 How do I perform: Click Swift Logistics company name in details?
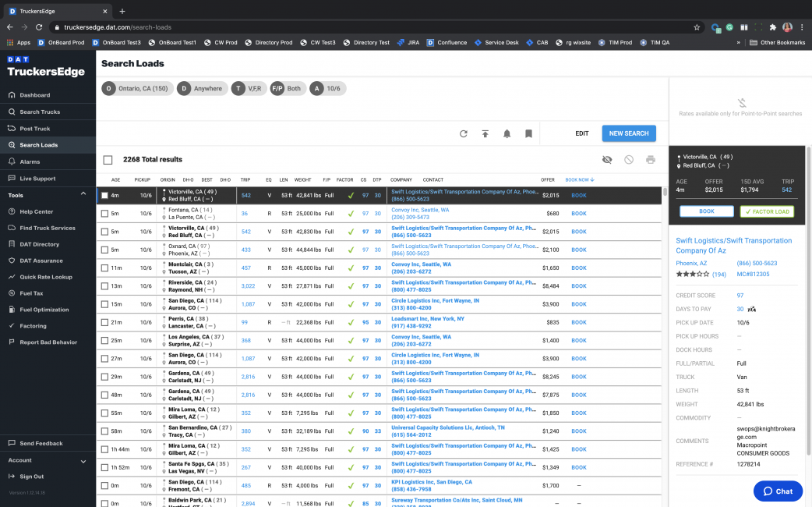tap(733, 246)
